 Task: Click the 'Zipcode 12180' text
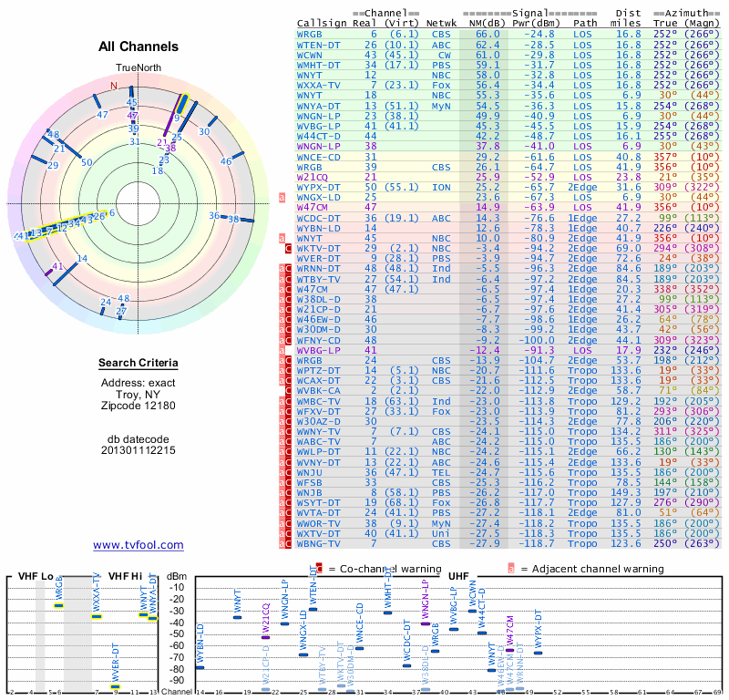(139, 406)
